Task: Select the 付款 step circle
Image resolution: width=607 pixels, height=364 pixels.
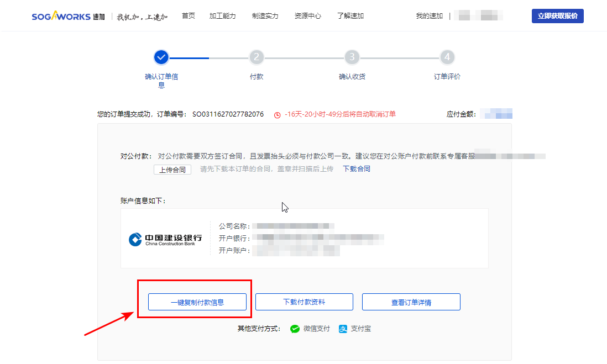Action: coord(257,57)
